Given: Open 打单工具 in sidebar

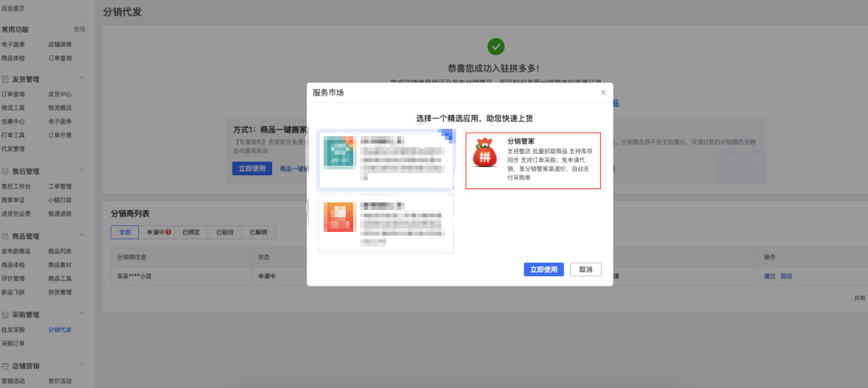Looking at the screenshot, I should click(x=13, y=135).
